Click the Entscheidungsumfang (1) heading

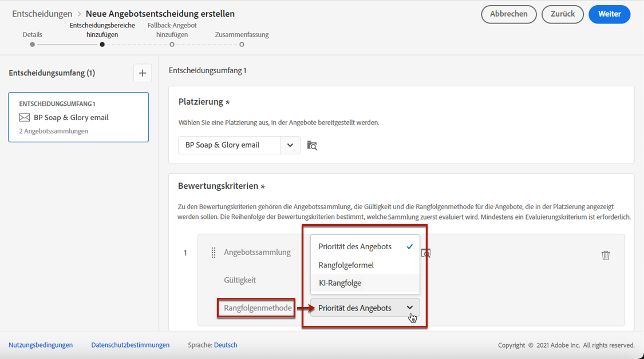pyautogui.click(x=52, y=73)
